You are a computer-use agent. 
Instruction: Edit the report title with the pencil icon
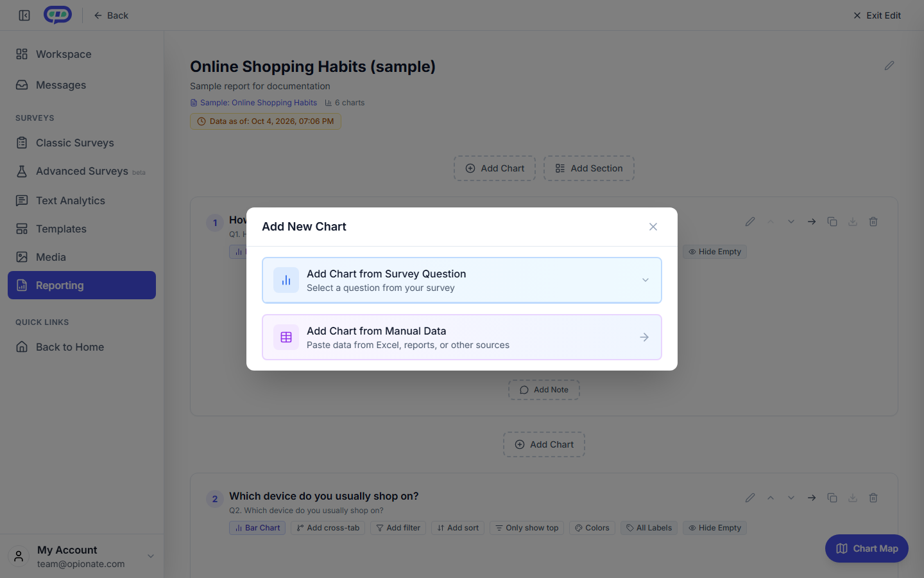click(889, 66)
